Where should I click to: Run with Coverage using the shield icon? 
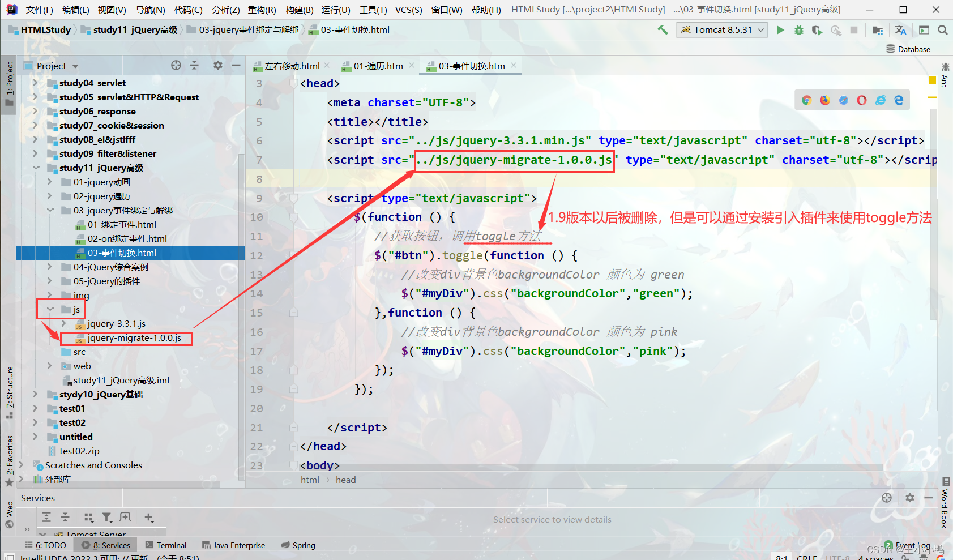[x=817, y=30]
